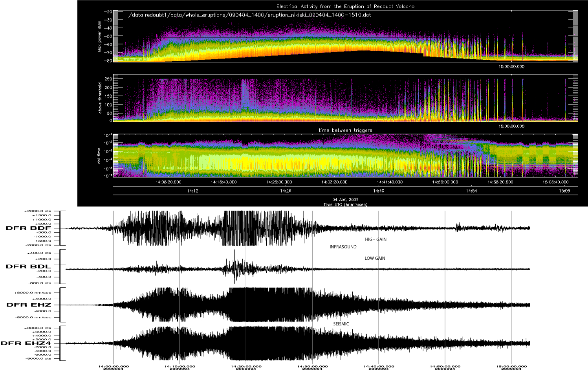Click the 'above threshold' axis label

(x=99, y=98)
